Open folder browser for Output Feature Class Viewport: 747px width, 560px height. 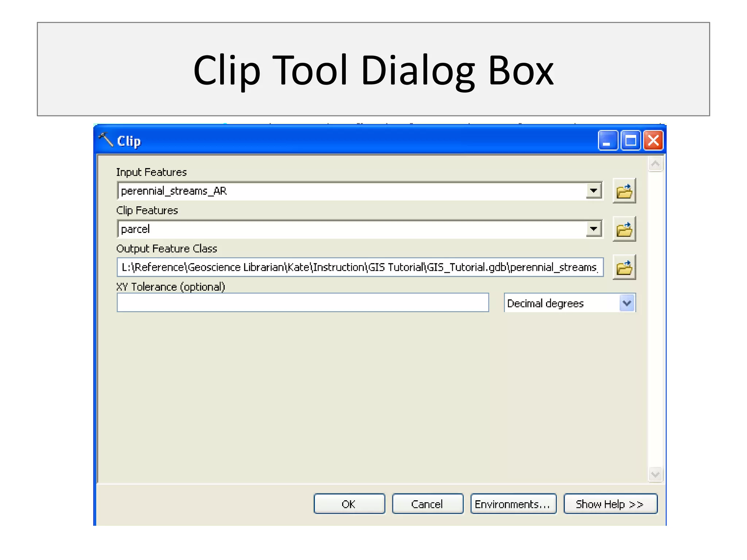(x=624, y=268)
